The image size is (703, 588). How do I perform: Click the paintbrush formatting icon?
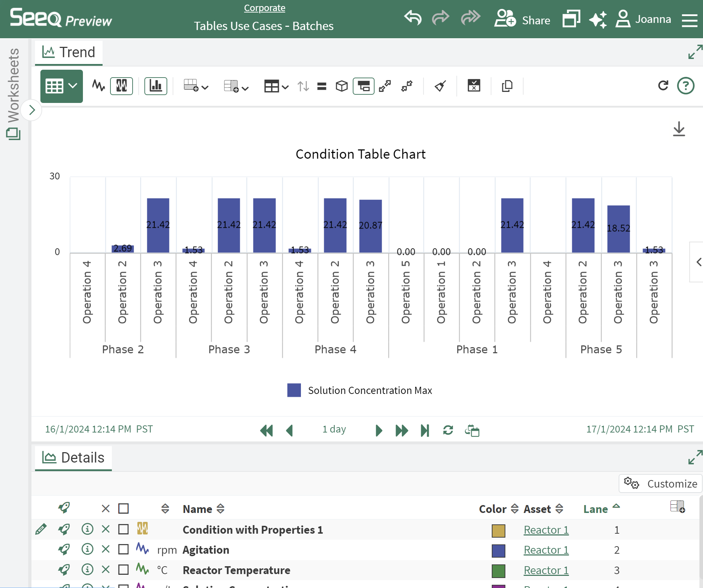(x=440, y=86)
